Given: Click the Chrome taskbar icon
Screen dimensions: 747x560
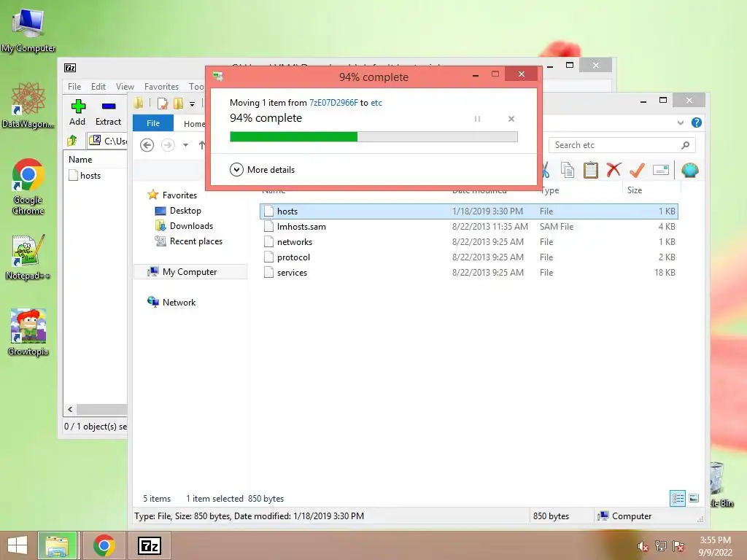Looking at the screenshot, I should (104, 545).
